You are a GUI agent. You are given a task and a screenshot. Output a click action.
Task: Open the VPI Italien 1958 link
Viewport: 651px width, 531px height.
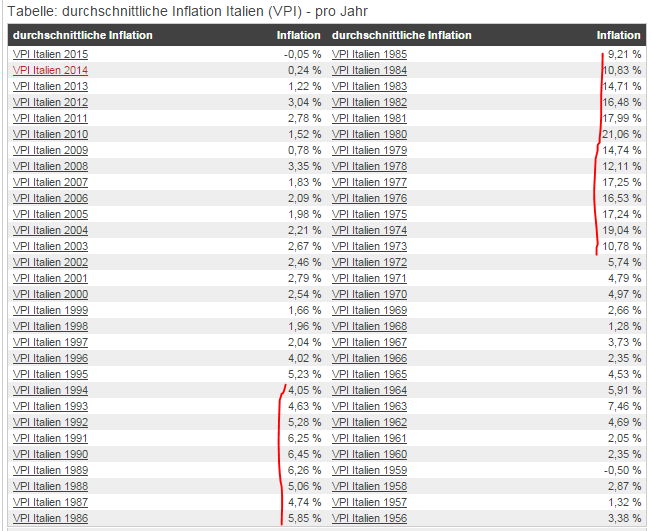pyautogui.click(x=369, y=486)
